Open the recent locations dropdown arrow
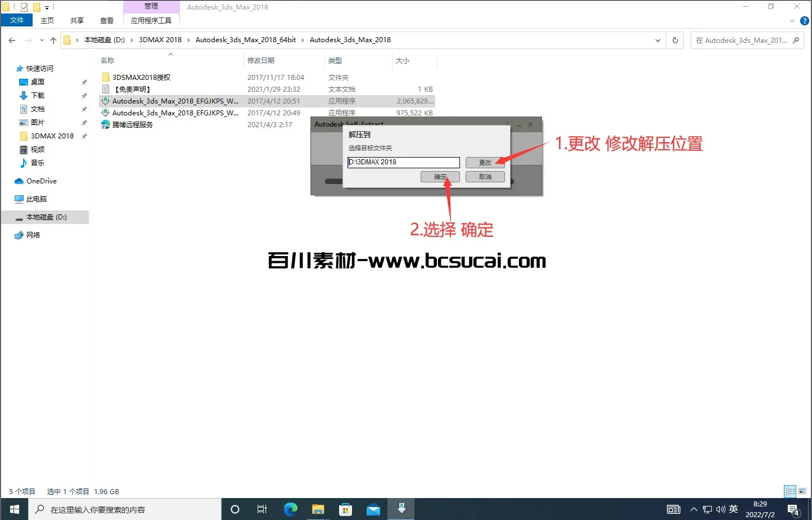The height and width of the screenshot is (520, 812). pos(42,40)
